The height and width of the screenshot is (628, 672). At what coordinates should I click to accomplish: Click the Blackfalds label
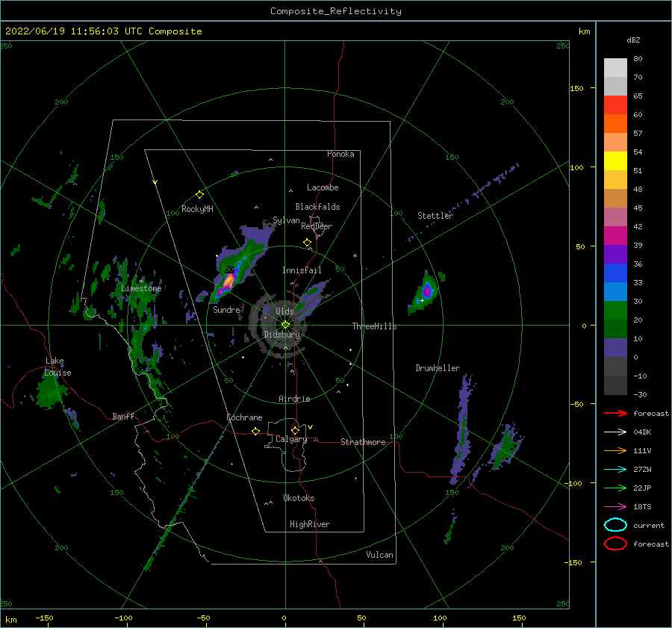pos(317,207)
